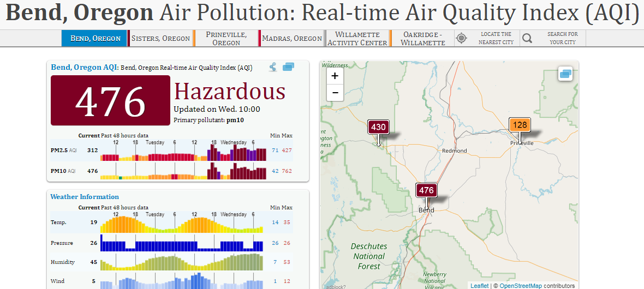Select the orange 128 Prineville marker

(520, 125)
